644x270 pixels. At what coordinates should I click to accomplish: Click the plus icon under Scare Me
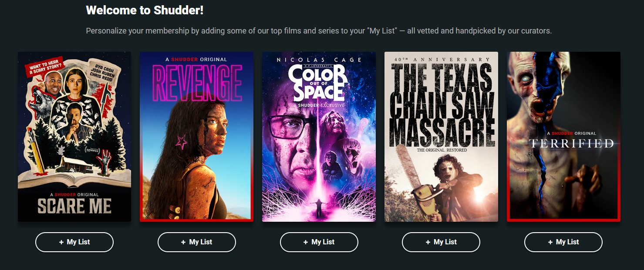[61, 242]
